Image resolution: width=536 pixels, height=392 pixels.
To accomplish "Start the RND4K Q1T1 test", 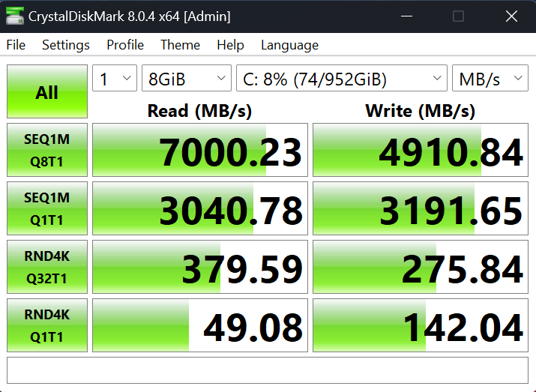I will click(x=47, y=325).
